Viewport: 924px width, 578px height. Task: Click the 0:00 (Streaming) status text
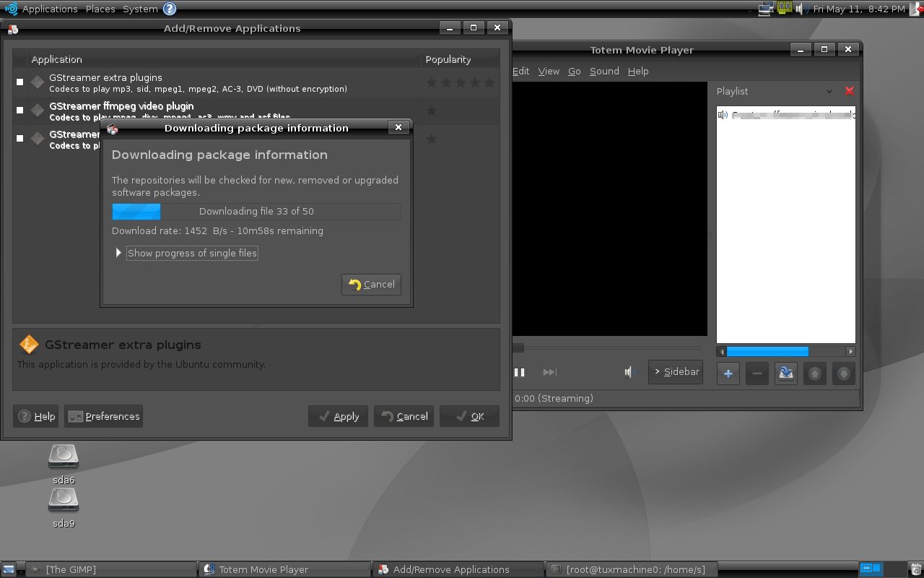click(x=554, y=398)
